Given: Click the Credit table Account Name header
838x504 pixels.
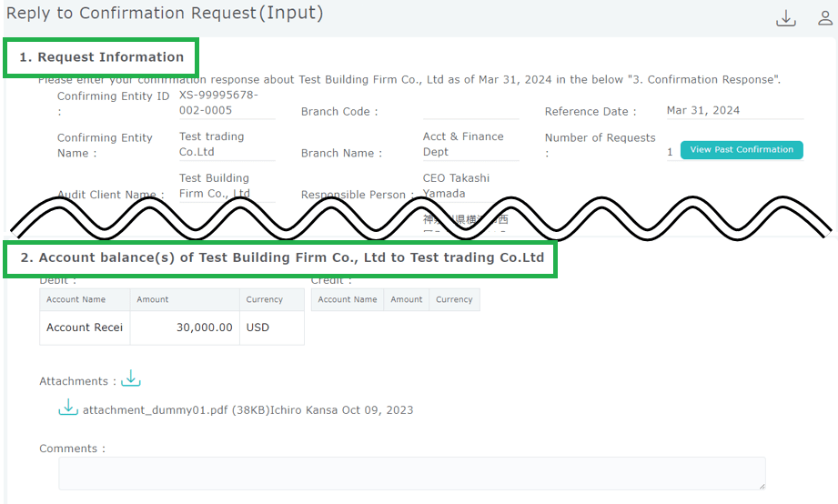Looking at the screenshot, I should coord(347,299).
